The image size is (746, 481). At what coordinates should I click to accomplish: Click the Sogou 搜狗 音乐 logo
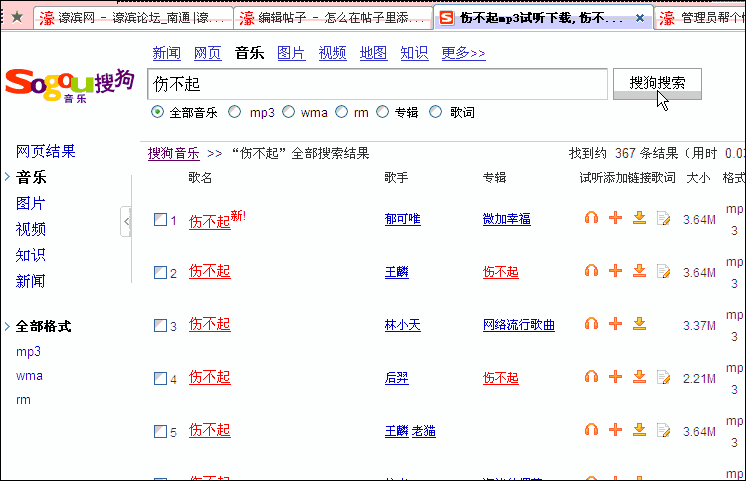click(x=69, y=85)
